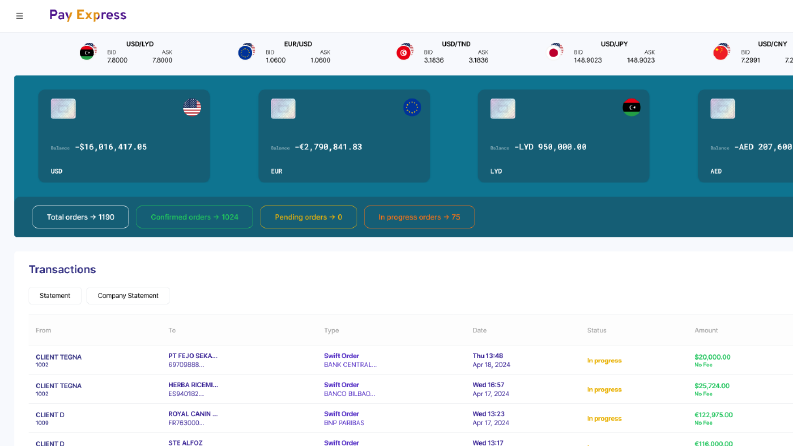The height and width of the screenshot is (446, 793).
Task: Click the Date column header
Action: pos(479,331)
